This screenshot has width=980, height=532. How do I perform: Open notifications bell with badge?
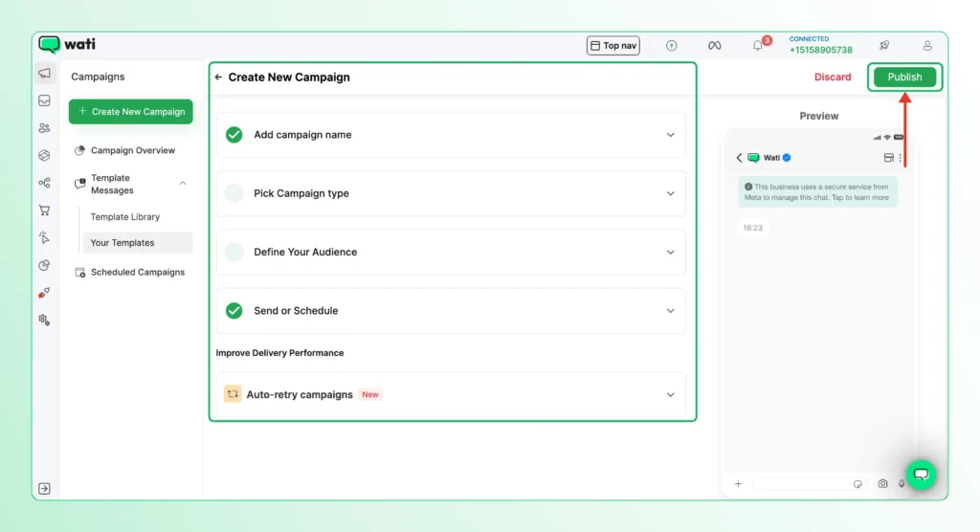point(758,45)
